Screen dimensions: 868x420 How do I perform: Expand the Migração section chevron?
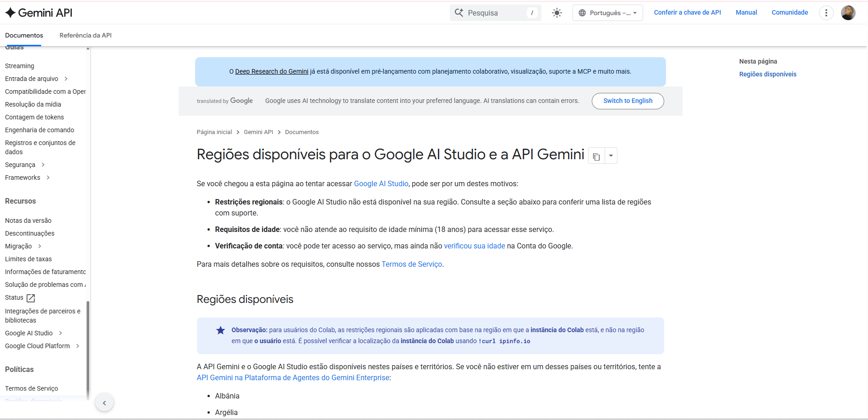click(x=40, y=246)
